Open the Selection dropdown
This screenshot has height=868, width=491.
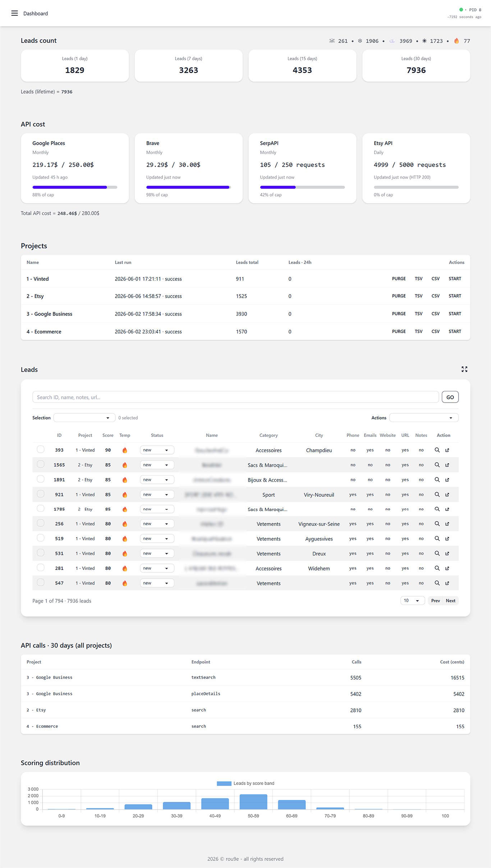84,418
